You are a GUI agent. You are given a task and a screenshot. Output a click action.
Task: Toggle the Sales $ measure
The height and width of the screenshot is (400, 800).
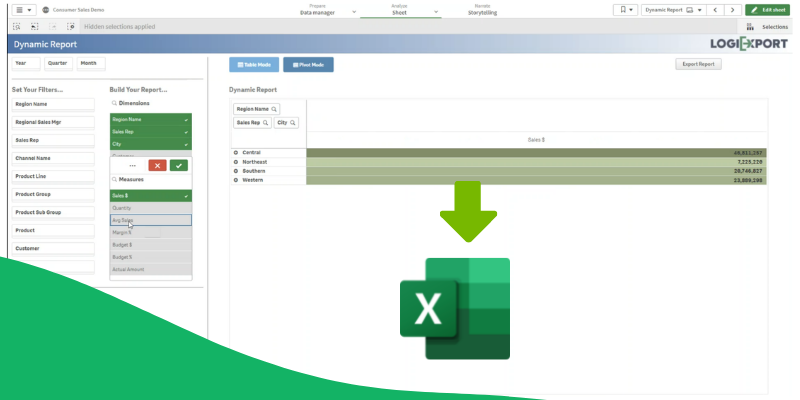(150, 195)
